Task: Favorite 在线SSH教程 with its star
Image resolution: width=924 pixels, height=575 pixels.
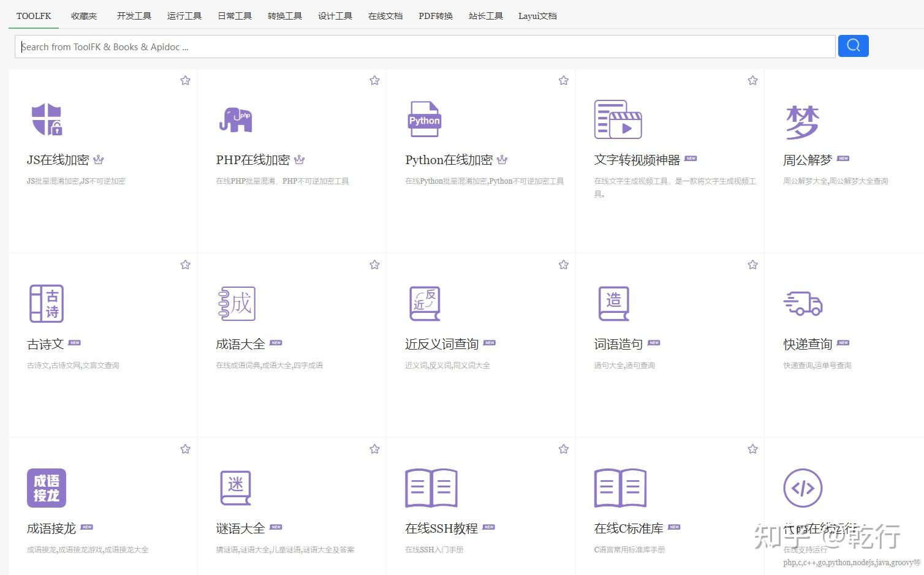Action: pyautogui.click(x=564, y=449)
